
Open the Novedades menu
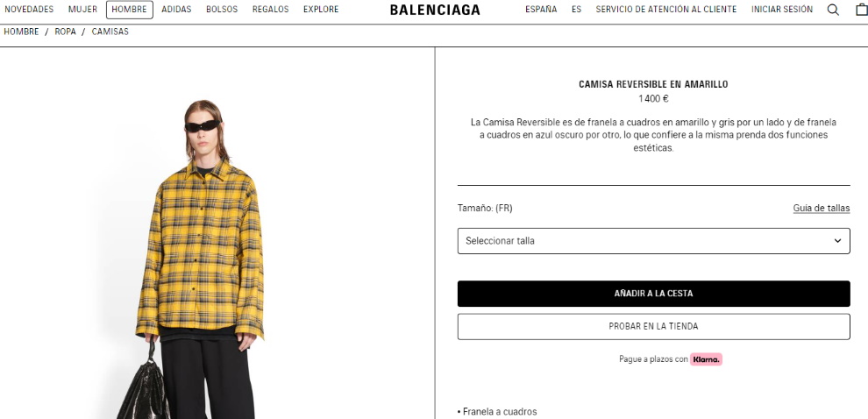(29, 10)
